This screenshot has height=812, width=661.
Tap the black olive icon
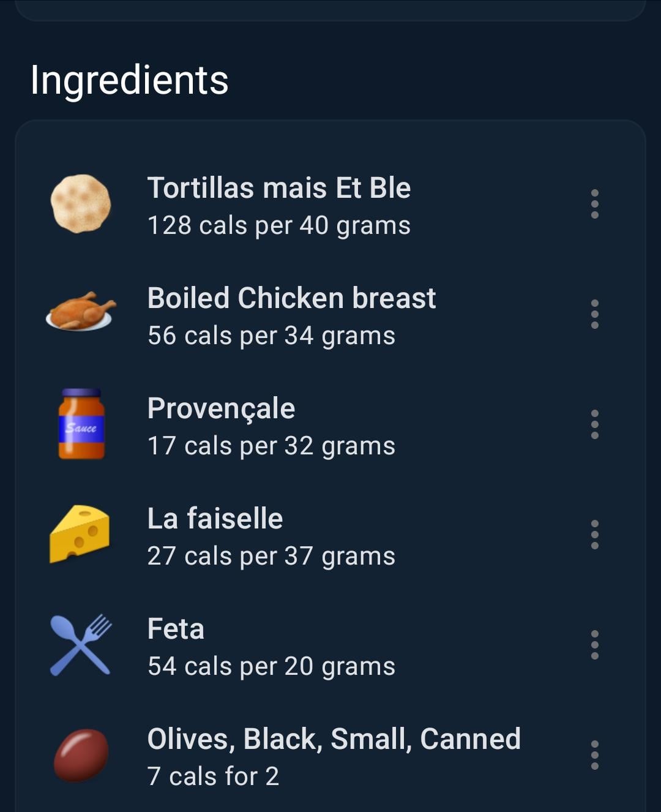[81, 755]
